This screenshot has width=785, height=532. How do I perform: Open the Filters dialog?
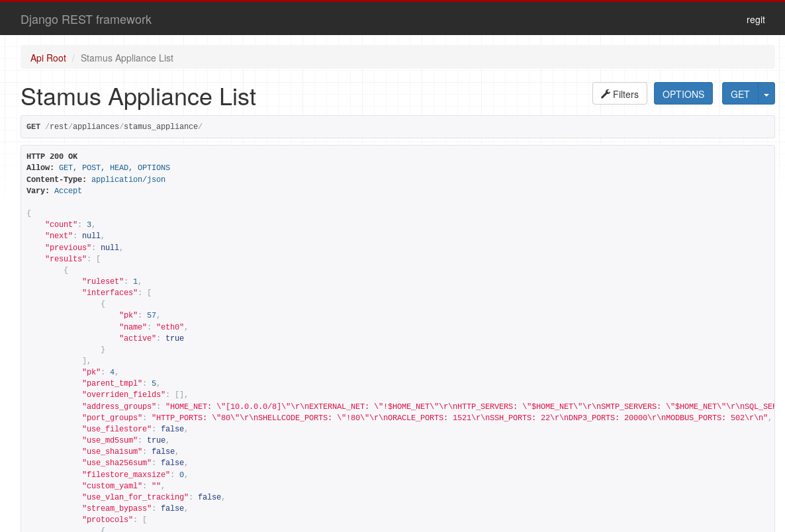tap(620, 93)
